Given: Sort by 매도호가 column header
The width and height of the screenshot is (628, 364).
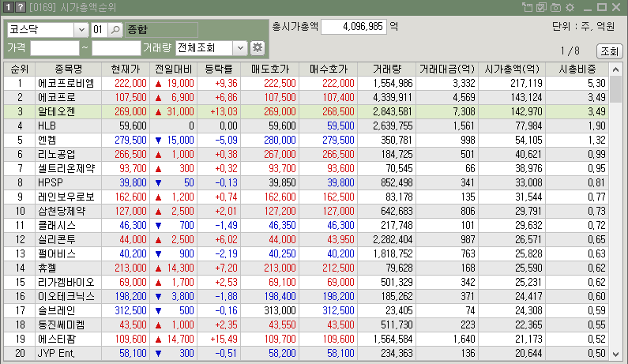Looking at the screenshot, I should coord(270,69).
